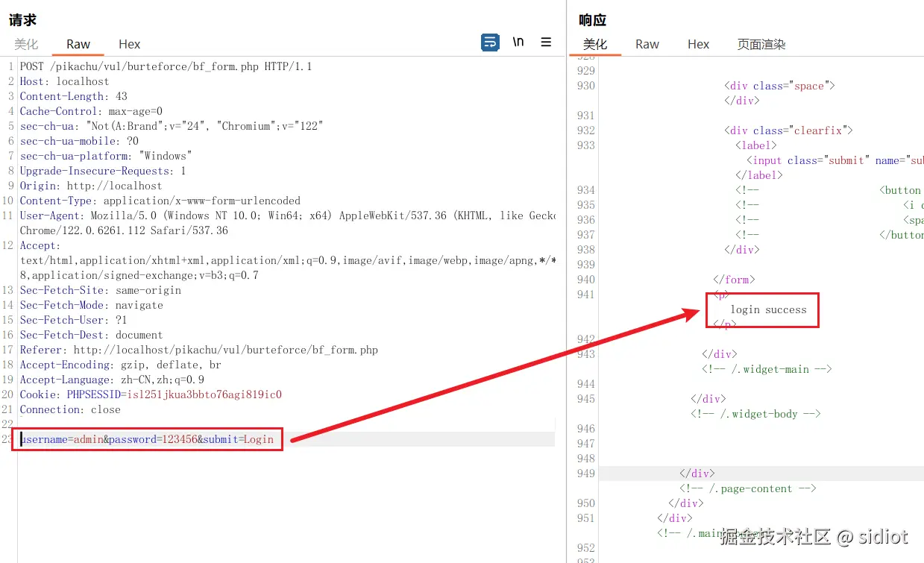Click the Chrome/122.0.6261.112 Safari/537.36 continuation line

[124, 230]
